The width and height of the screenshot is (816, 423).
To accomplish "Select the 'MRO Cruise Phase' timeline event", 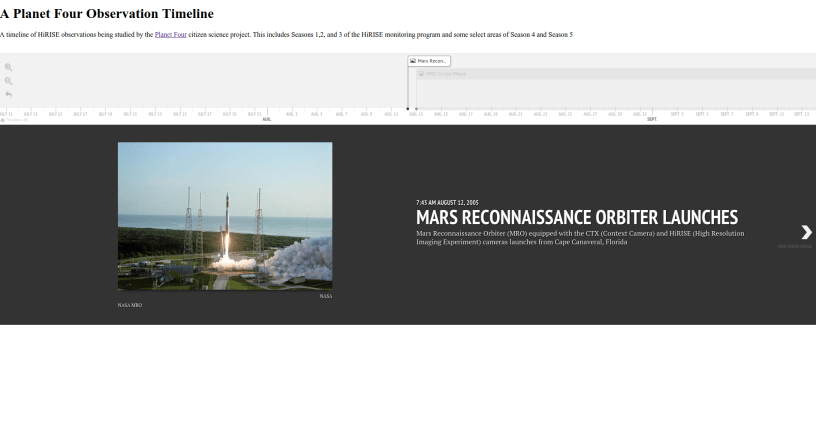I will (x=445, y=74).
